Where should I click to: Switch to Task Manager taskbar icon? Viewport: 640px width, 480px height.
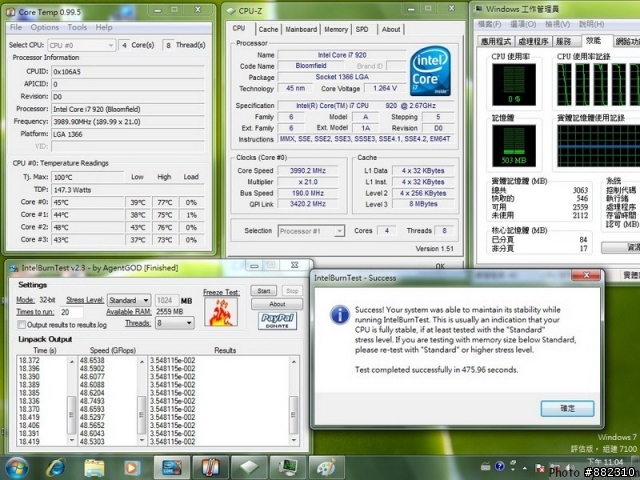(288, 468)
